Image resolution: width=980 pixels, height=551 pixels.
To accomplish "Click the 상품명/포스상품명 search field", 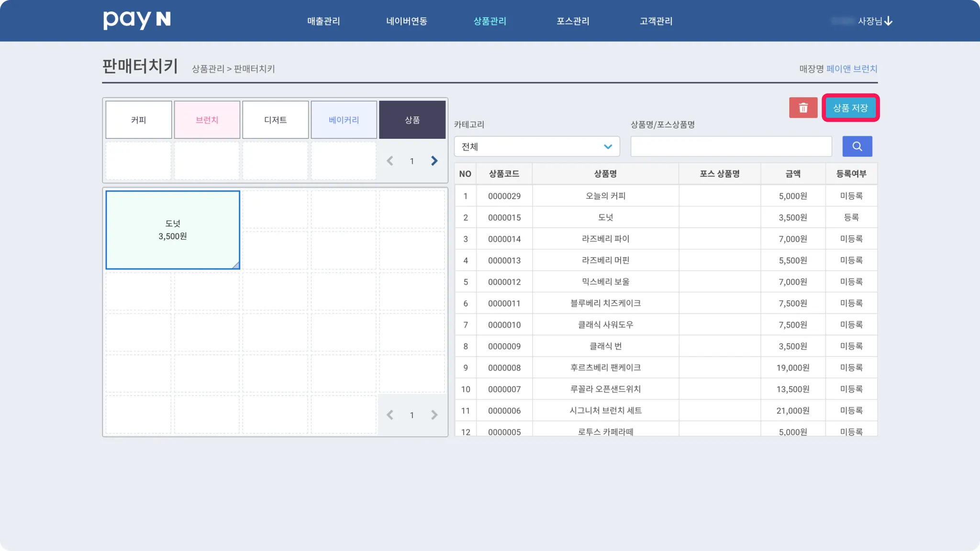I will coord(731,146).
